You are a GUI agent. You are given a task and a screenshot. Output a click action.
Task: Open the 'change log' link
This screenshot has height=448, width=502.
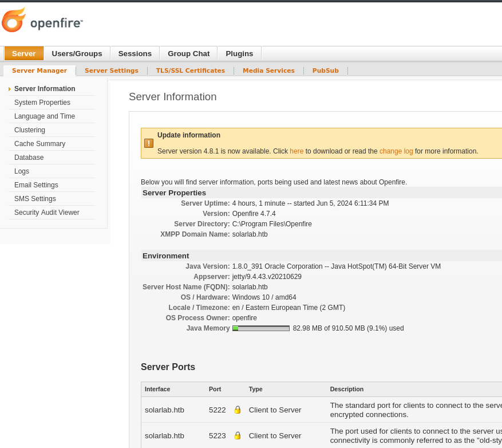tap(396, 151)
